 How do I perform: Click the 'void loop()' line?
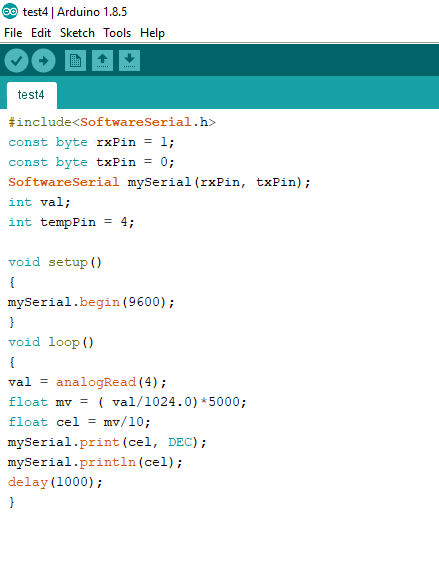click(51, 342)
